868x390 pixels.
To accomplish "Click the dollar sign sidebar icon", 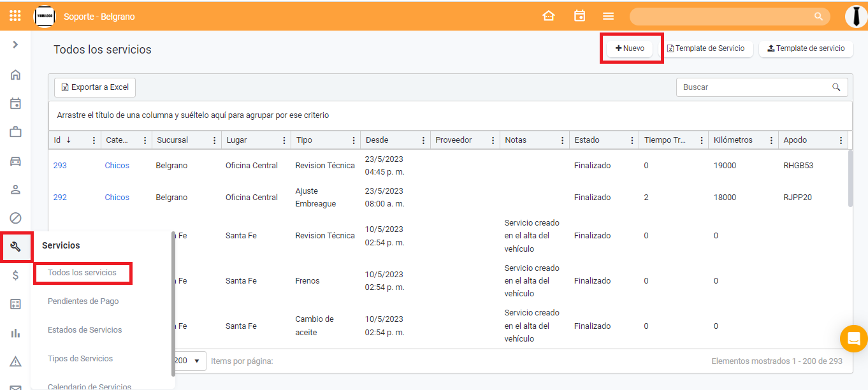I will [16, 275].
